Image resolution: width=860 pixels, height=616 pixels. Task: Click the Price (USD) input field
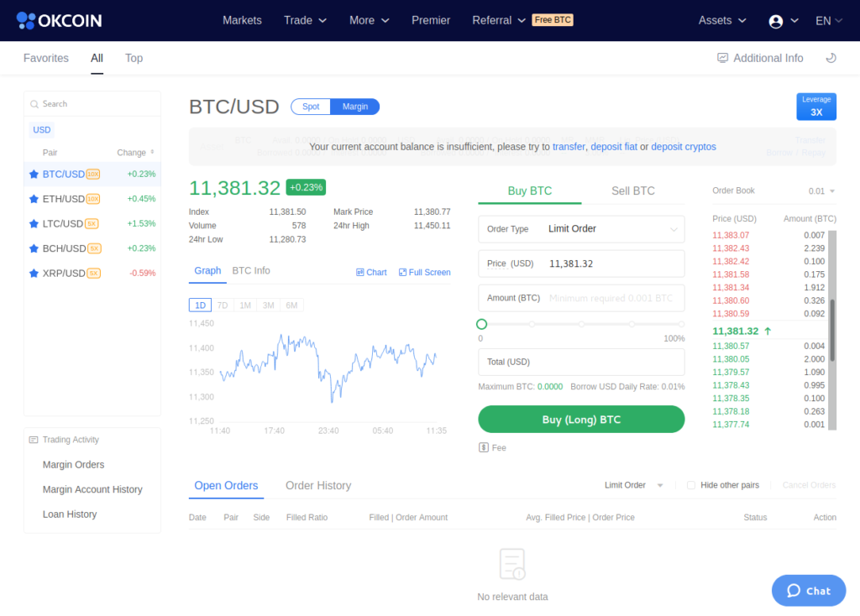coord(581,264)
